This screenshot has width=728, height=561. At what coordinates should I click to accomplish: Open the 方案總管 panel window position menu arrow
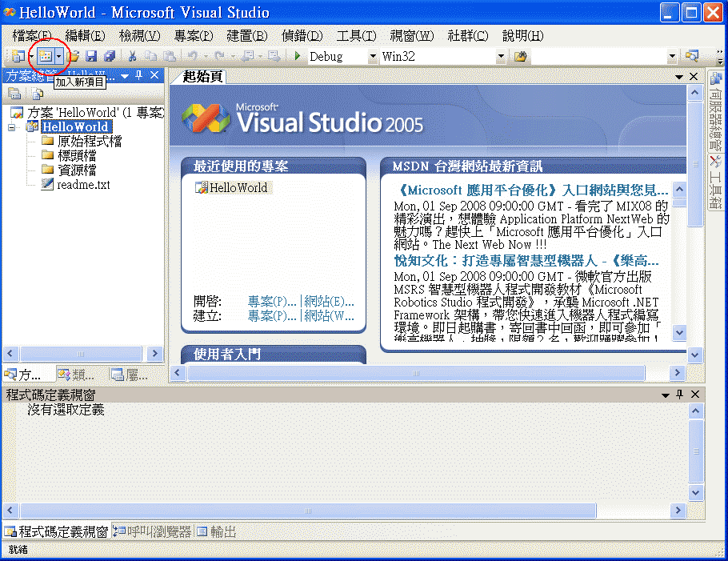[x=125, y=76]
